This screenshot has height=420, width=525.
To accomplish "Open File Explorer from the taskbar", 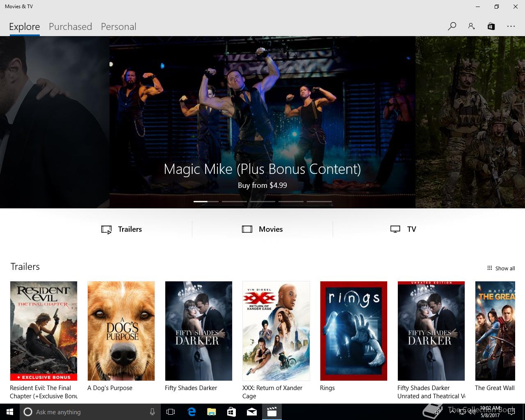I will click(212, 412).
